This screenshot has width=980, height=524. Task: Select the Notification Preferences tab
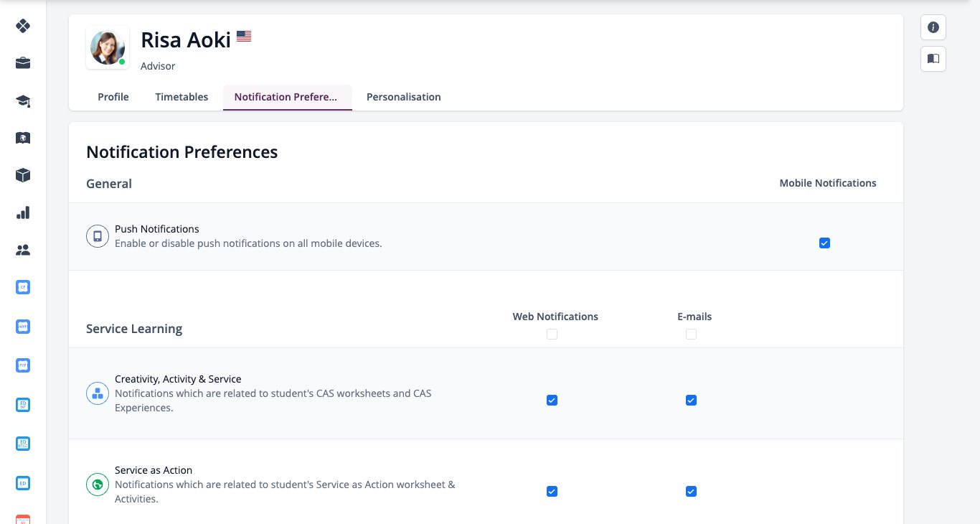[x=288, y=97]
